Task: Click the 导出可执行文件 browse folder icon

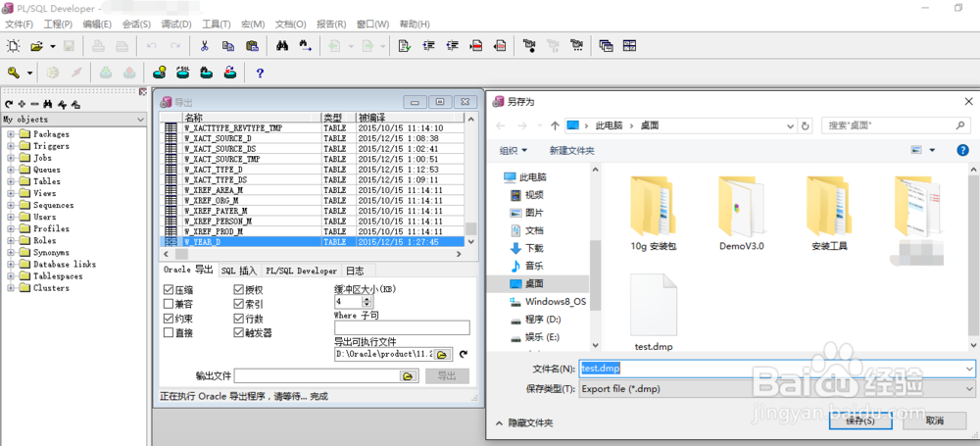Action: 442,354
